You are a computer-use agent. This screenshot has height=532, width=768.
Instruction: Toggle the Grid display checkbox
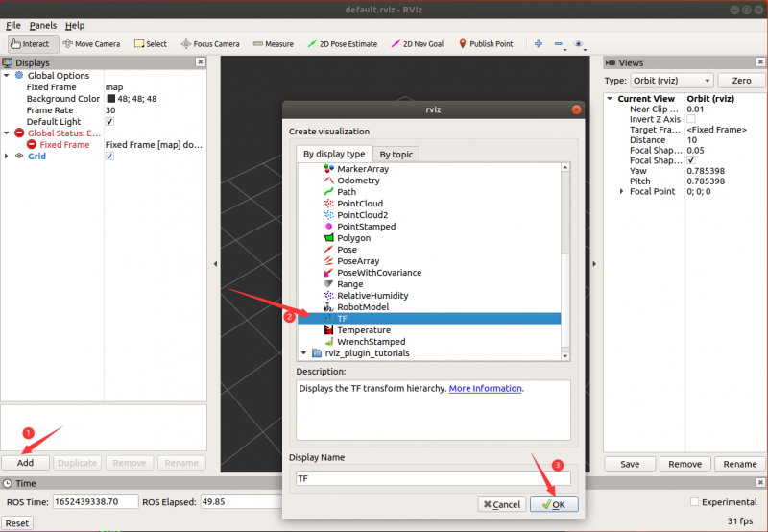(x=109, y=157)
